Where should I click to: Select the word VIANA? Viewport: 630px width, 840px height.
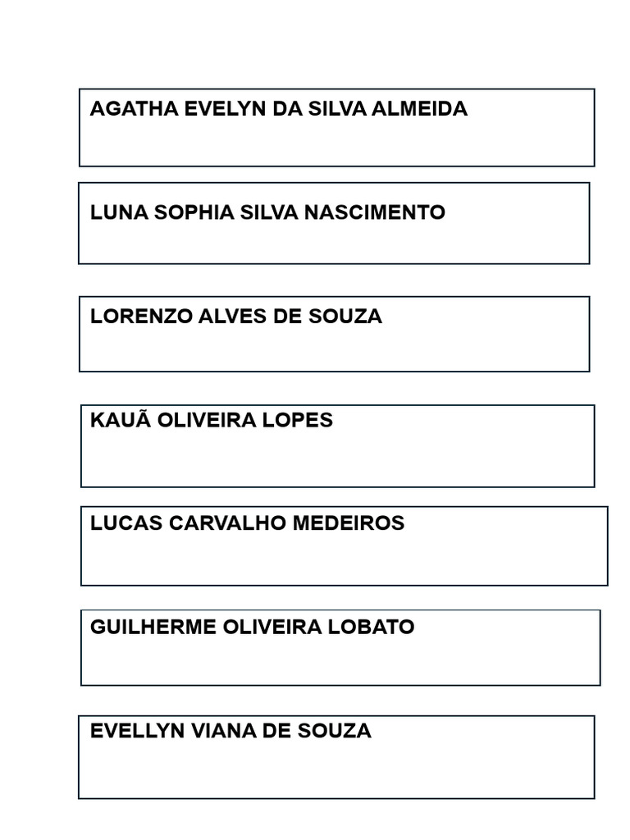pyautogui.click(x=223, y=731)
